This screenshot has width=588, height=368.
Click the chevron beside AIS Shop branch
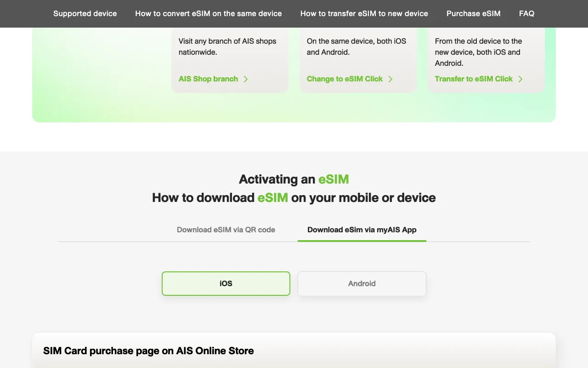246,79
